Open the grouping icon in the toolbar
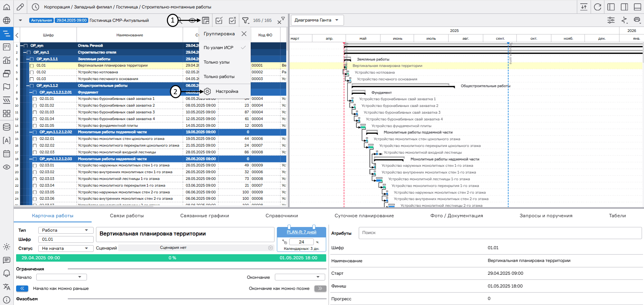The height and width of the screenshot is (305, 644). click(x=205, y=21)
